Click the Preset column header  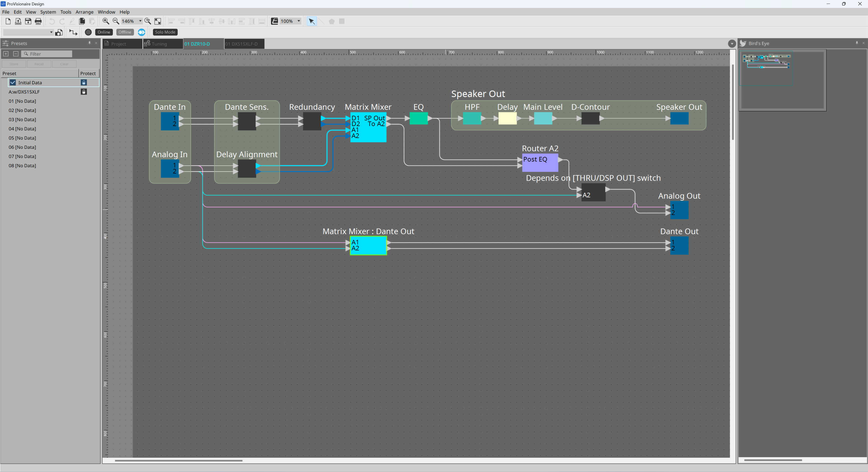[40, 73]
